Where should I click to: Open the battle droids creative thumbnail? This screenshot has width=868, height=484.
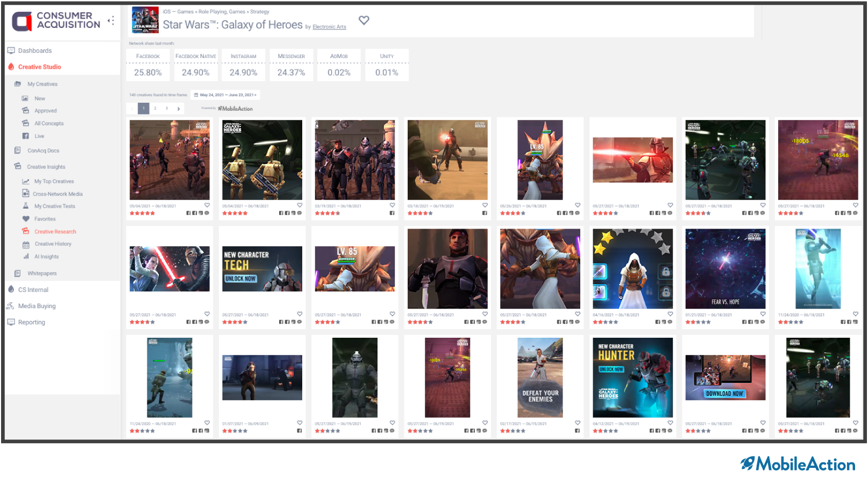[262, 160]
